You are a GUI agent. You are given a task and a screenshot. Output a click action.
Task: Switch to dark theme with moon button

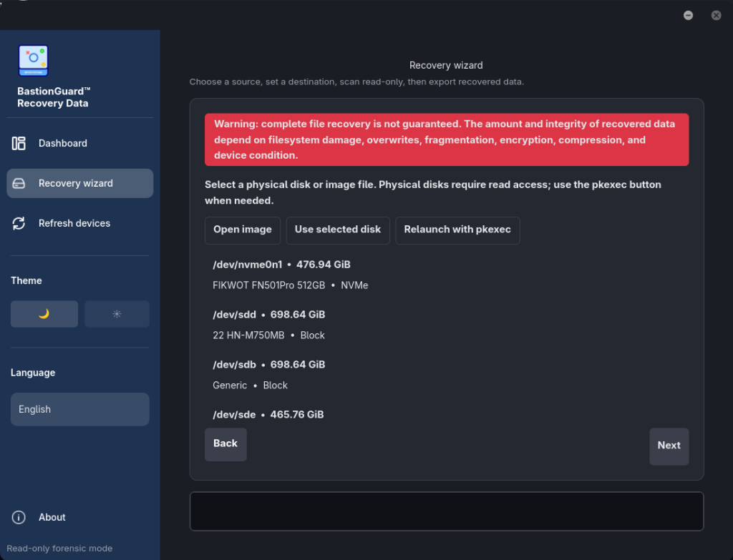[x=44, y=314]
